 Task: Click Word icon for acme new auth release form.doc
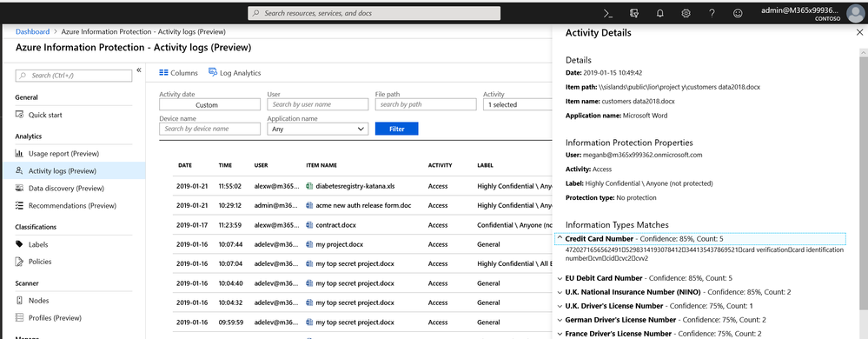click(310, 205)
